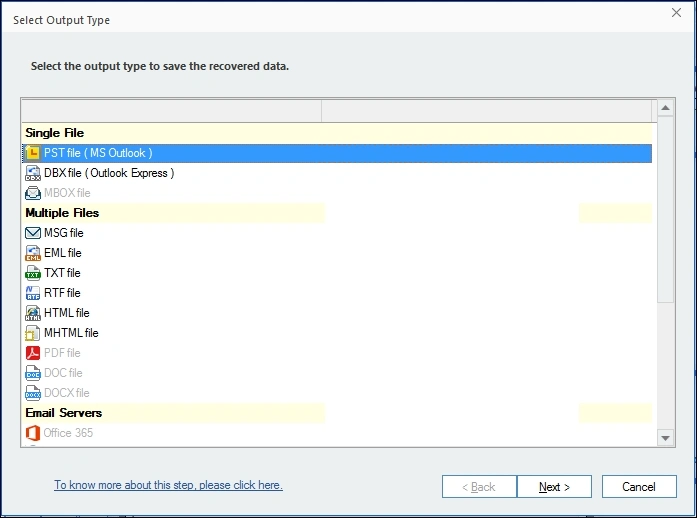
Task: Choose HTML file output type
Action: click(336, 313)
